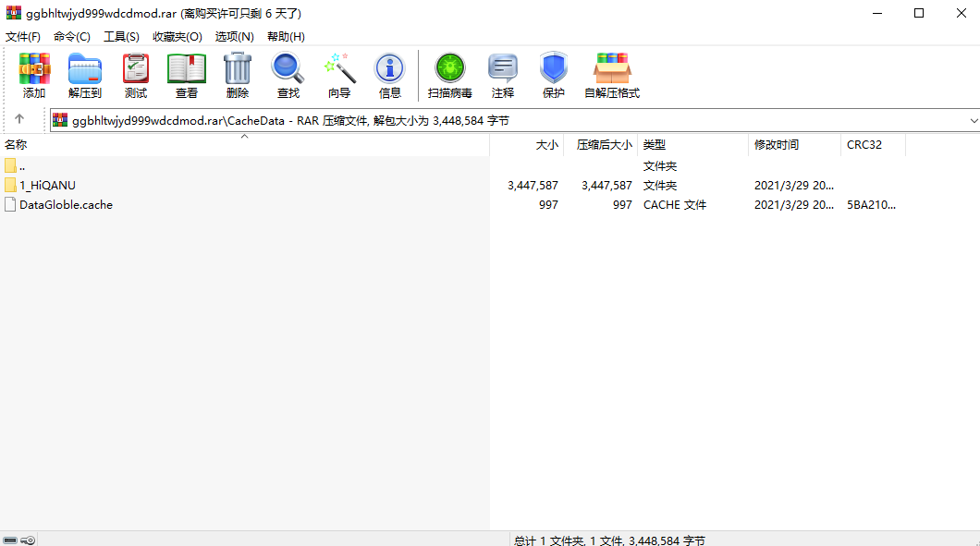Open the 收藏夹(O) menu
The height and width of the screenshot is (546, 980).
pyautogui.click(x=178, y=37)
